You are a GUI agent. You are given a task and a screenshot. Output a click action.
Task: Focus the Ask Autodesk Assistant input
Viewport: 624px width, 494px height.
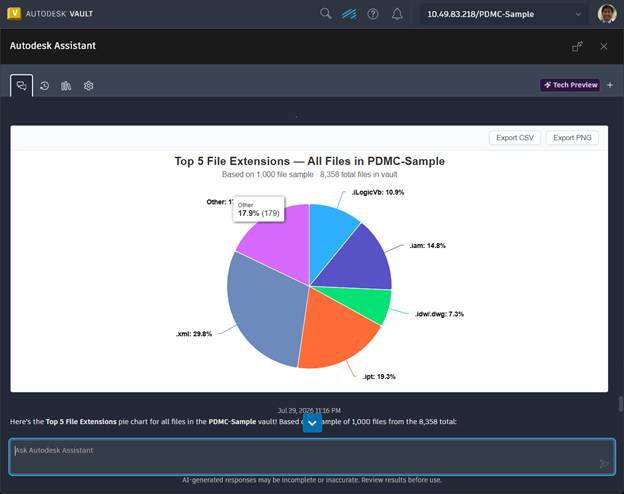click(312, 457)
